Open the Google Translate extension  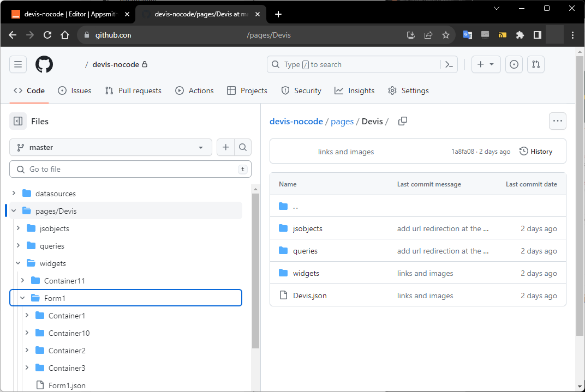point(468,35)
